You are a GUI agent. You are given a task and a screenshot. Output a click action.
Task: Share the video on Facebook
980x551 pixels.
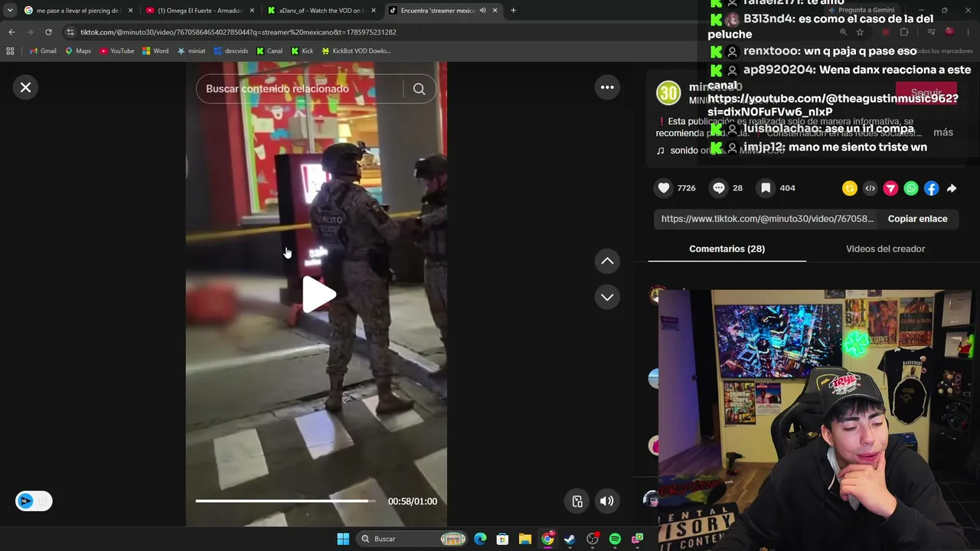coord(931,188)
